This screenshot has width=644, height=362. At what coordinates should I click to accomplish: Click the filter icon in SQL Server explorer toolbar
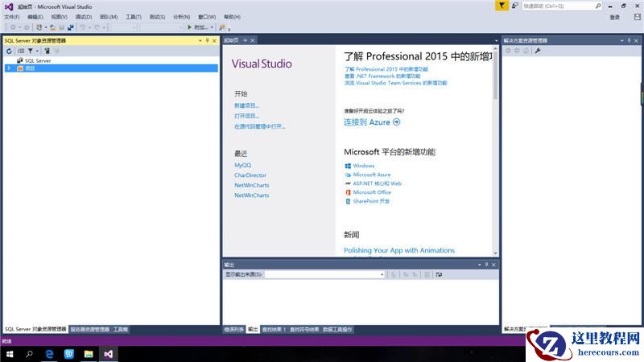click(x=31, y=51)
